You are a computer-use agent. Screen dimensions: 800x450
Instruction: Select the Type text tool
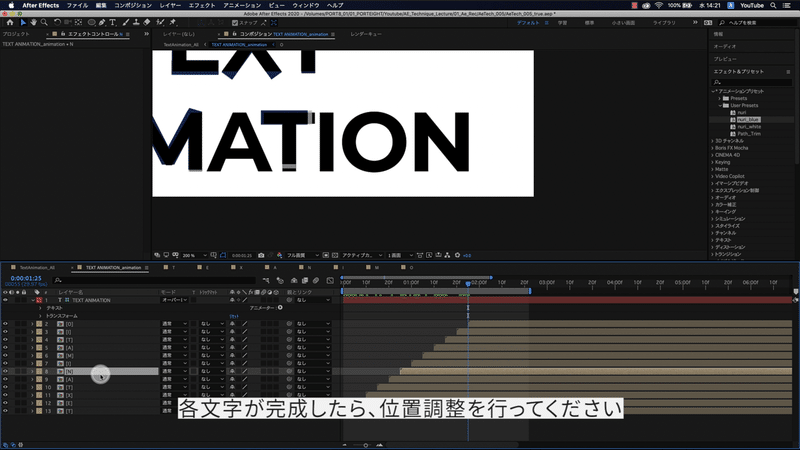[113, 22]
